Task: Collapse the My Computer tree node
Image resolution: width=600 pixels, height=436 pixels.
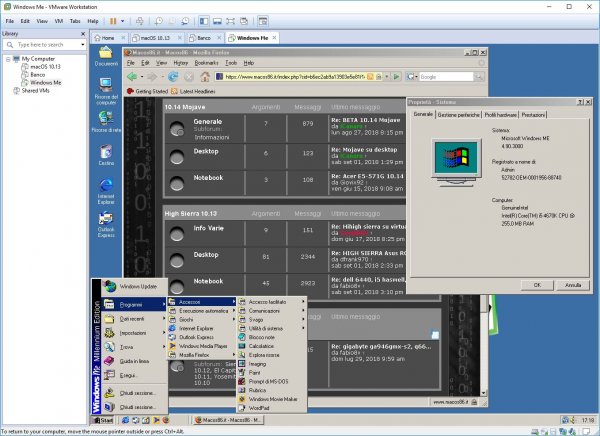Action: (8, 59)
